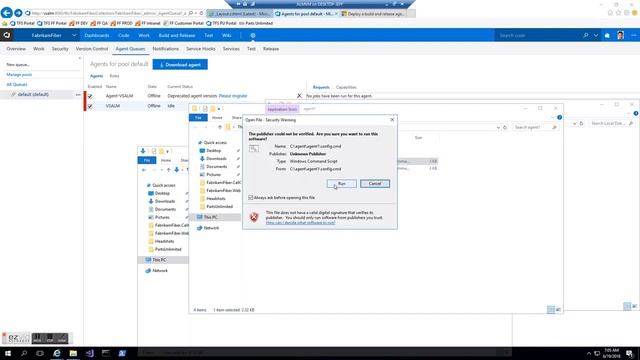Click the 'Manage pools' link
This screenshot has height=360, width=640.
coord(19,75)
